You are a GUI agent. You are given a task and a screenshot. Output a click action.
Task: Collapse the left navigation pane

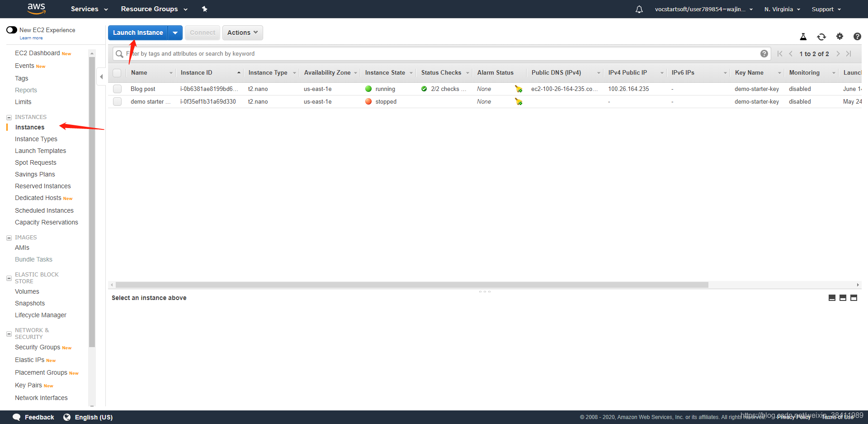pyautogui.click(x=102, y=77)
